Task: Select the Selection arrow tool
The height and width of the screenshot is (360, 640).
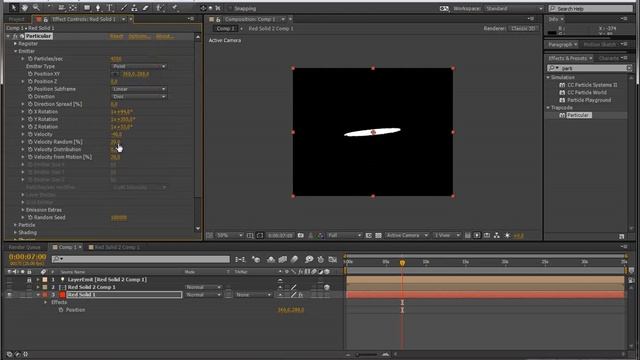Action: pyautogui.click(x=13, y=8)
